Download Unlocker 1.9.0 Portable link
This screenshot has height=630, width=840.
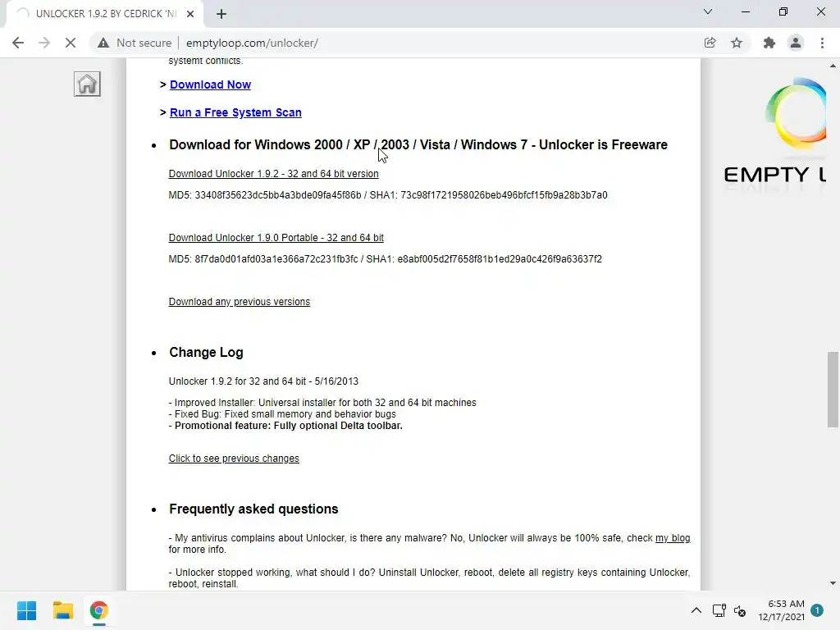pyautogui.click(x=276, y=237)
